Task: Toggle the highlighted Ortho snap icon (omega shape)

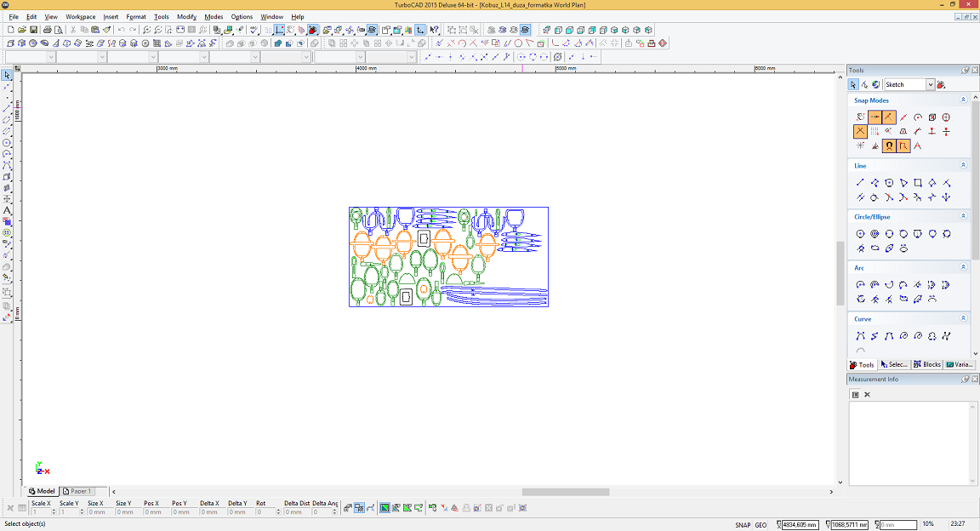Action: [x=889, y=146]
